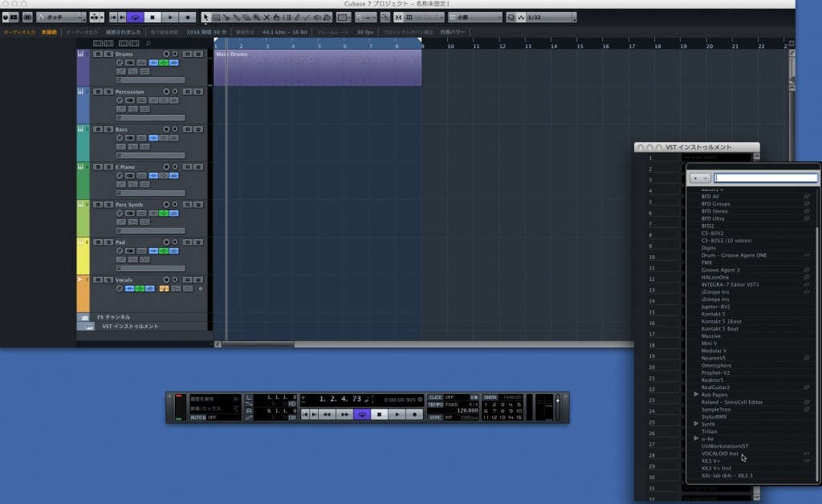
Task: Open track search magnifier in track list
Action: (149, 43)
